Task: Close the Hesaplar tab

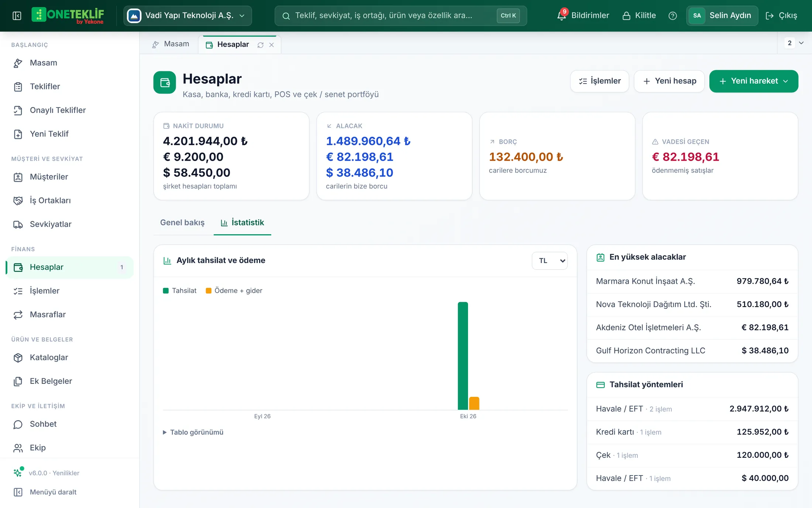Action: (x=272, y=45)
